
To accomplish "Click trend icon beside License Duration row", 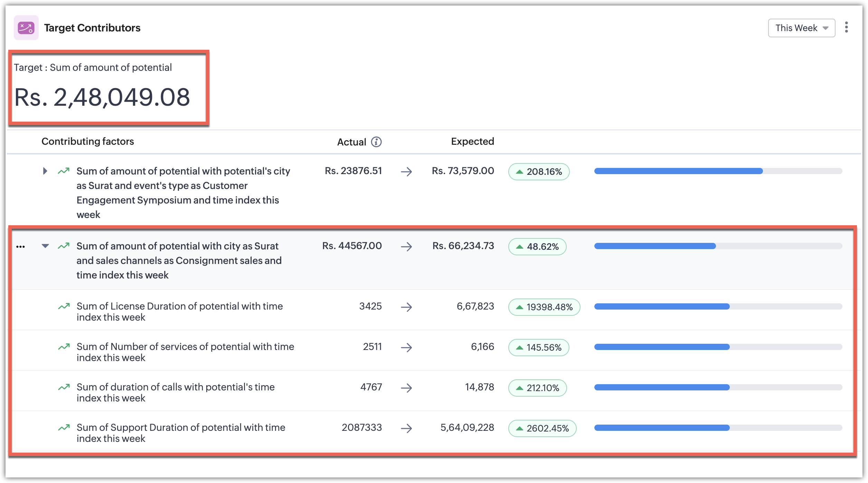I will point(64,306).
